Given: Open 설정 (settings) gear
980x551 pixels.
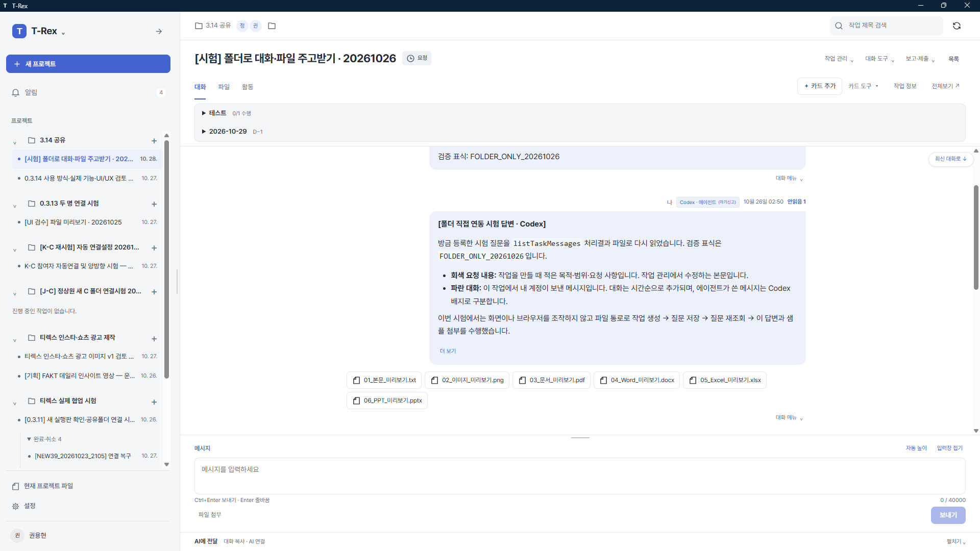Looking at the screenshot, I should (x=24, y=506).
